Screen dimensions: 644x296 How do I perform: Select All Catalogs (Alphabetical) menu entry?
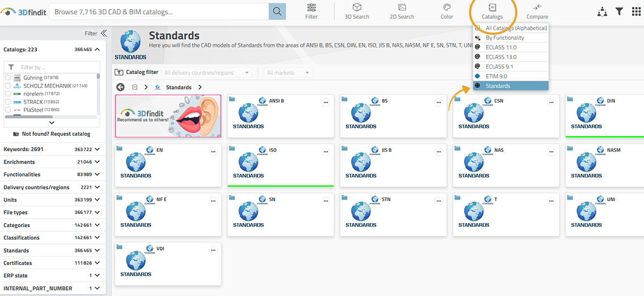coord(511,28)
